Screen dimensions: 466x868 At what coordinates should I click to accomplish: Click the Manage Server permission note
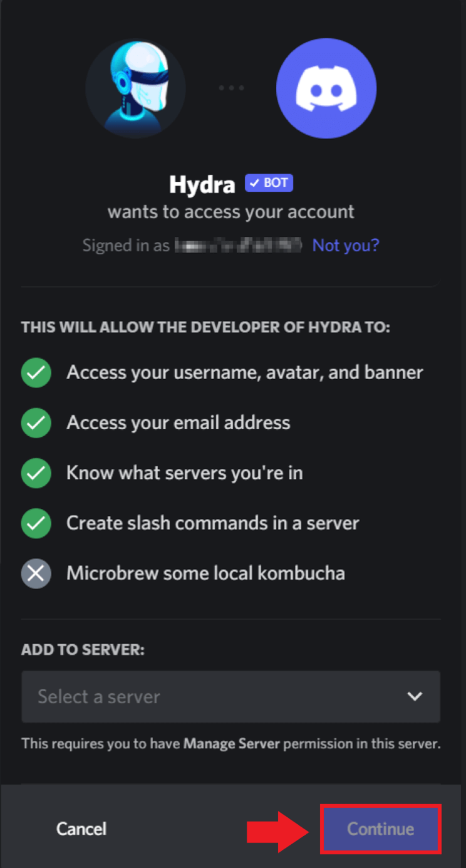[230, 745]
